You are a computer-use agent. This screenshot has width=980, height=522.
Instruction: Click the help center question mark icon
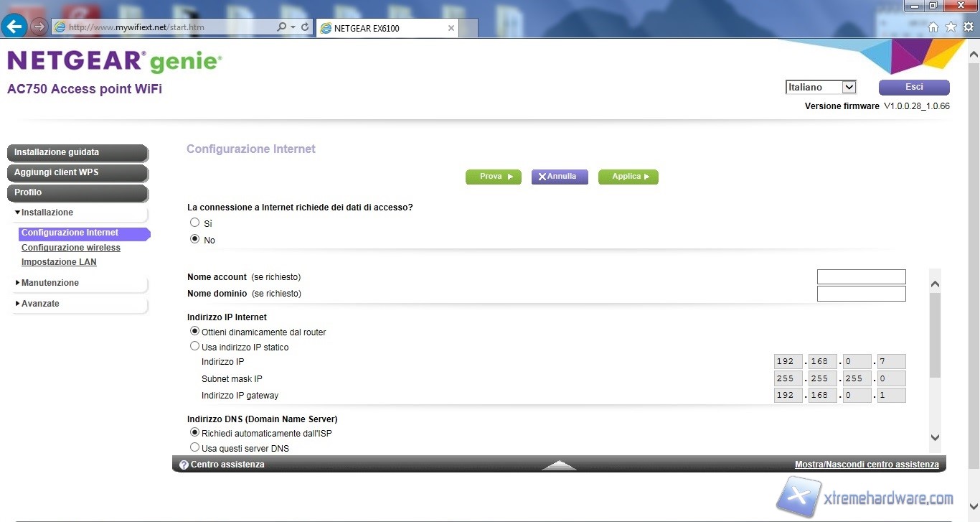pos(184,465)
